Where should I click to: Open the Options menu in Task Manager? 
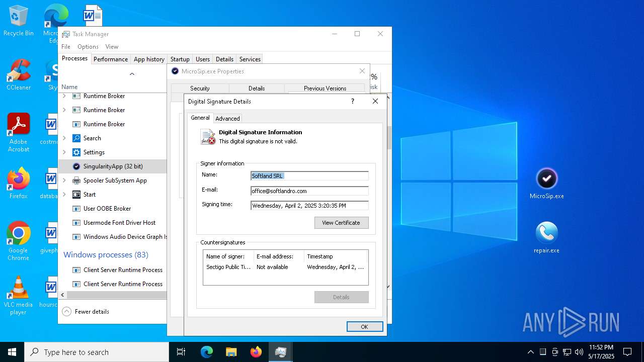tap(88, 47)
